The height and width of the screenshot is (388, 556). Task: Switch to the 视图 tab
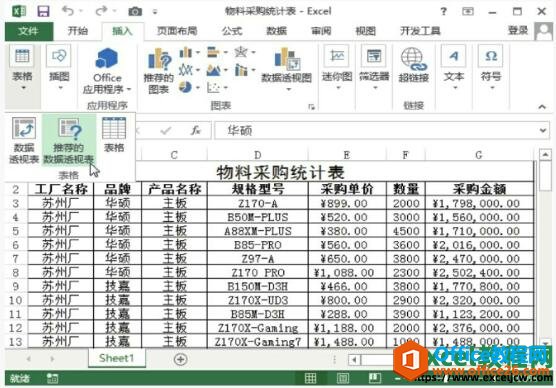tap(366, 31)
